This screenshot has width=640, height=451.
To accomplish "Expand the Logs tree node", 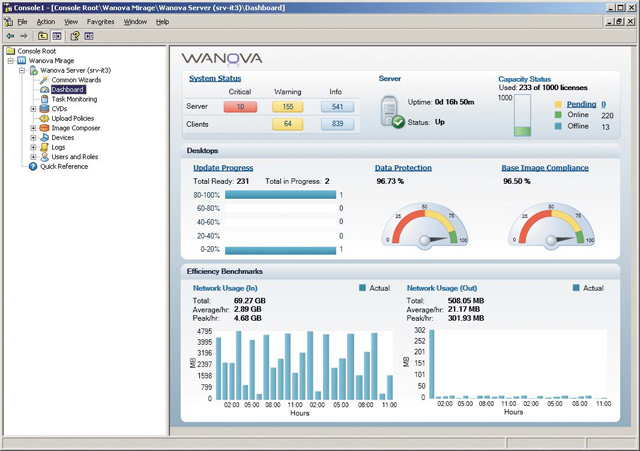I will [33, 147].
